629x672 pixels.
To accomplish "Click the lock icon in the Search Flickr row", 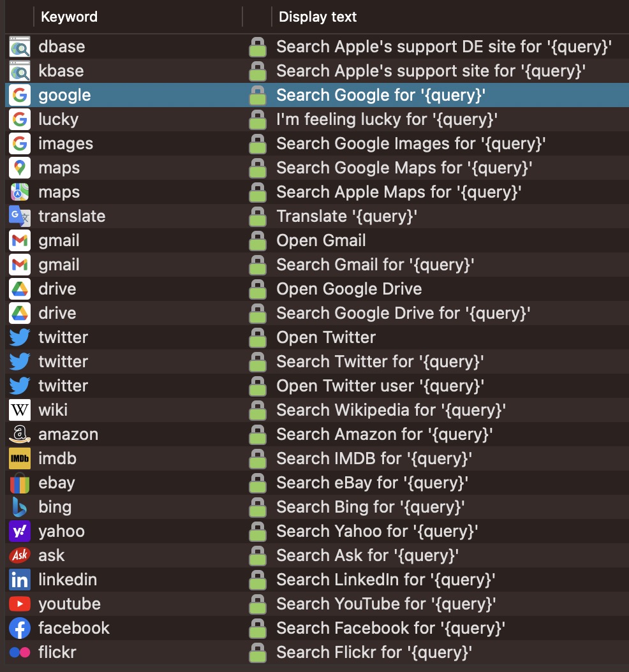I will 258,652.
